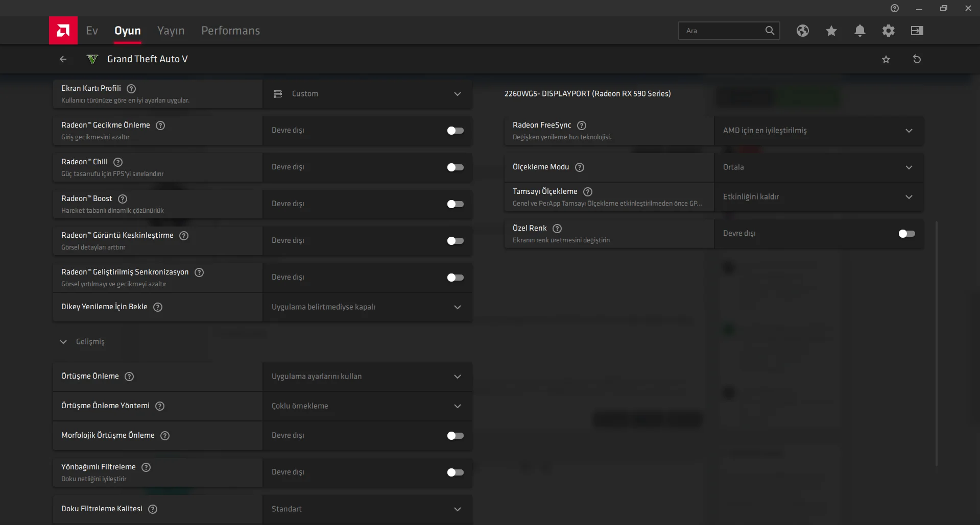
Task: Click the vertical scrollbar on the right
Action: click(936, 343)
